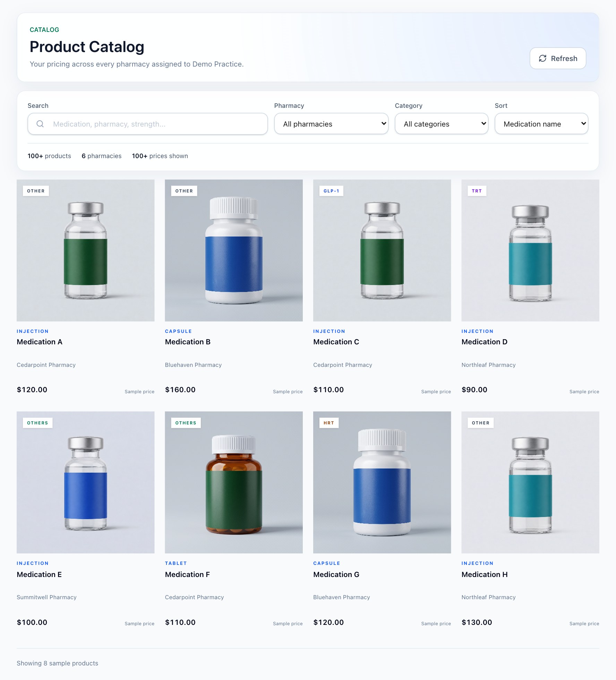The image size is (616, 680).
Task: Click the HRT category badge
Action: [x=329, y=423]
